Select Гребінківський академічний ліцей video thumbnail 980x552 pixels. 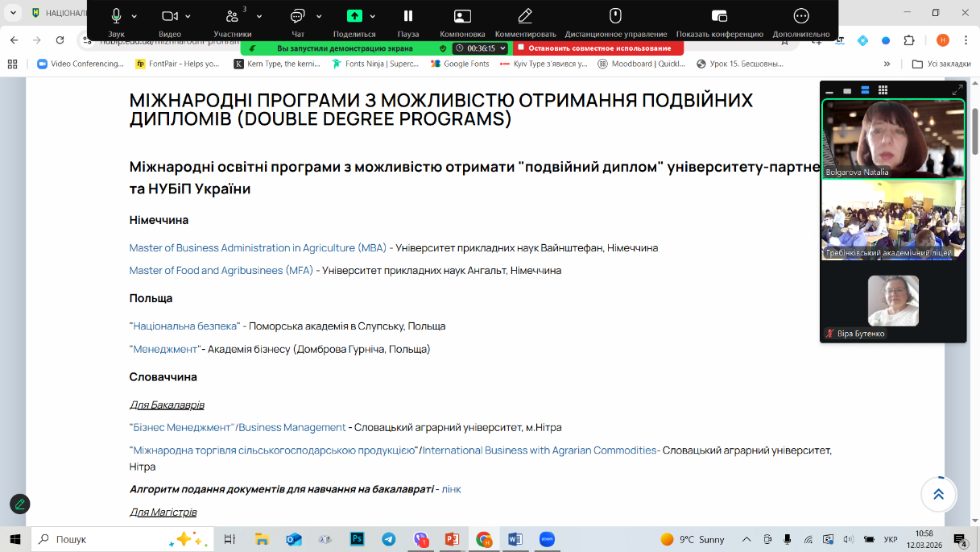tap(893, 219)
